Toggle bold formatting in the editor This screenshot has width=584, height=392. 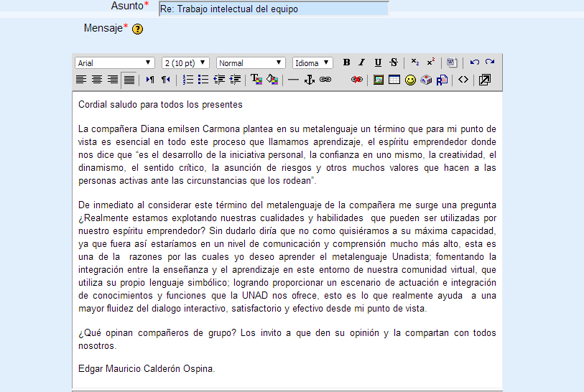point(346,63)
